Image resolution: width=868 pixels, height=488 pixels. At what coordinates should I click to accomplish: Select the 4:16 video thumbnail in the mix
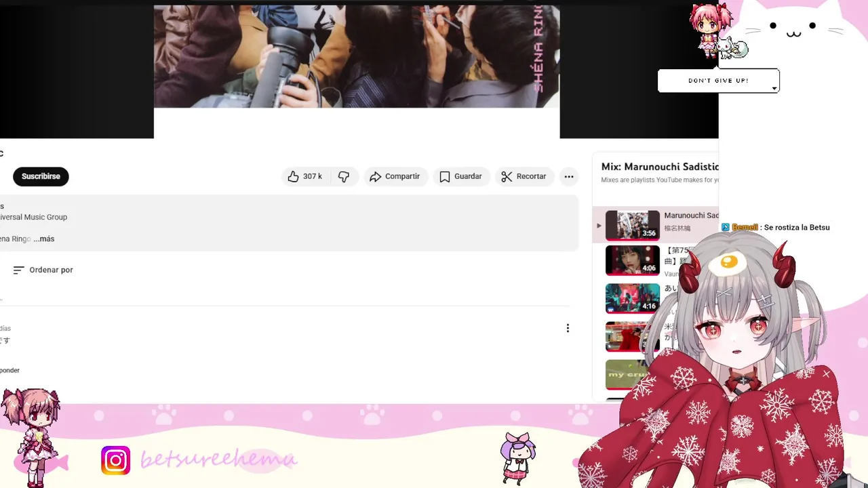click(x=632, y=298)
